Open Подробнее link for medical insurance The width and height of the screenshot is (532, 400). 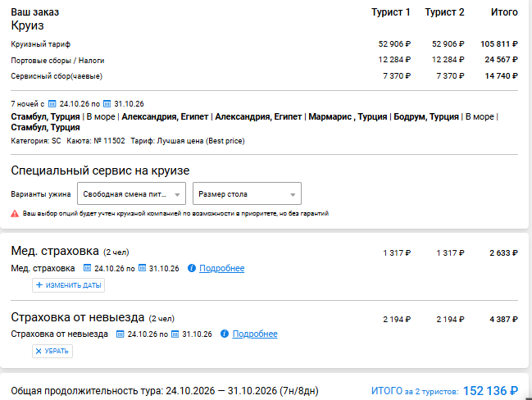click(x=221, y=268)
